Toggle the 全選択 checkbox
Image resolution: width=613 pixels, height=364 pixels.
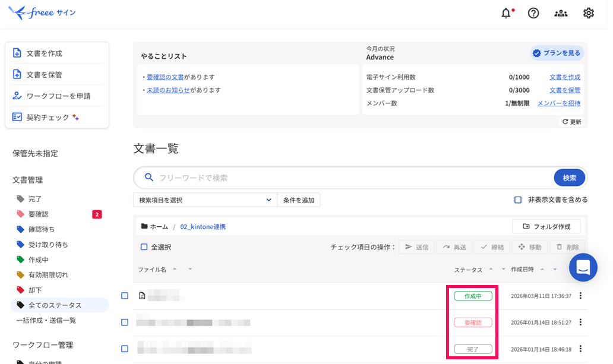tap(144, 247)
